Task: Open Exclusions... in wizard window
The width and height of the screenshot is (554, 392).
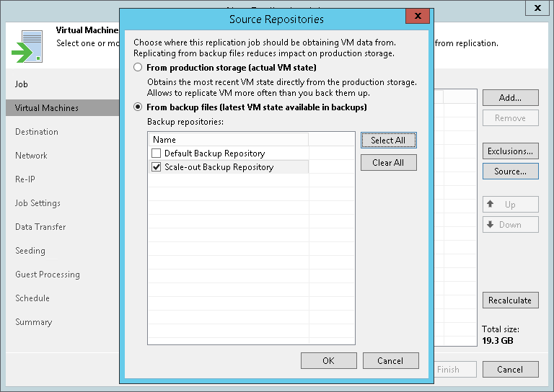Action: pos(511,151)
